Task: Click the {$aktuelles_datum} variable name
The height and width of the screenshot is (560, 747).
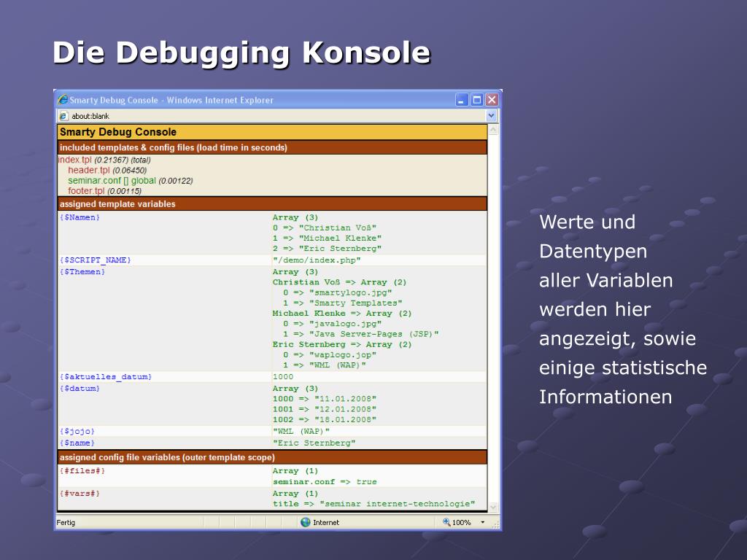Action: [106, 377]
